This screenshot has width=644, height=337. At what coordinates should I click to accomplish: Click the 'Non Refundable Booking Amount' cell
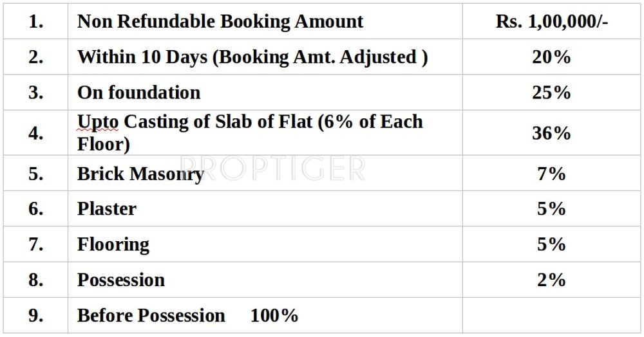click(x=220, y=21)
